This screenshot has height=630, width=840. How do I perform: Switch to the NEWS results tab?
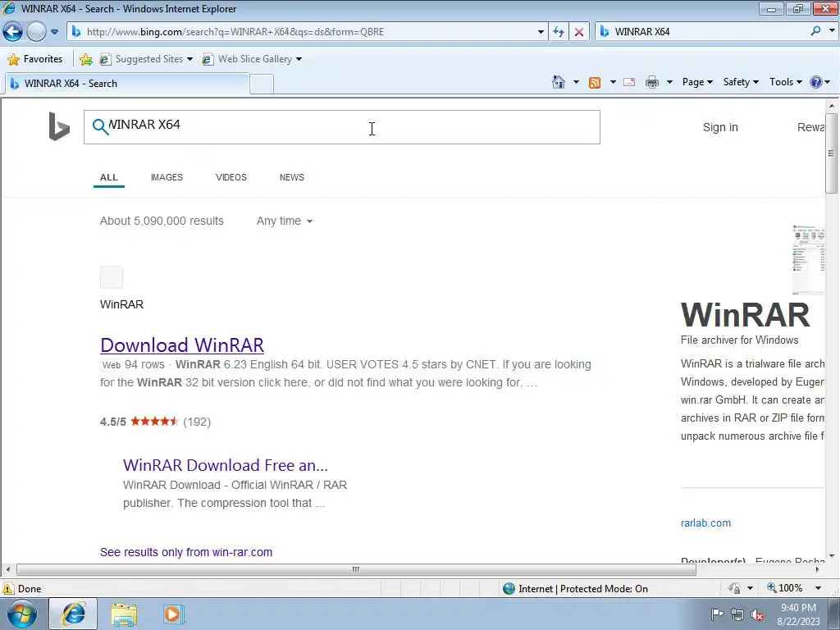click(291, 177)
